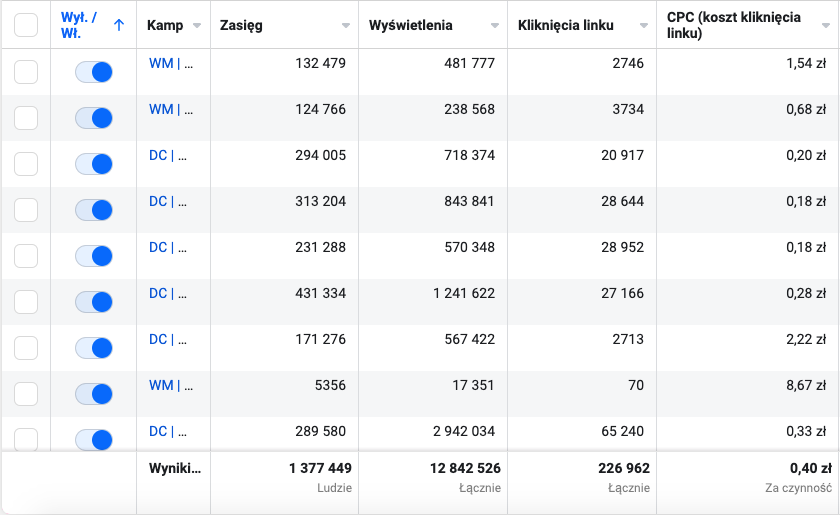Image resolution: width=840 pixels, height=515 pixels.
Task: Open the Kliknięcia linku column dropdown arrow
Action: (x=645, y=25)
